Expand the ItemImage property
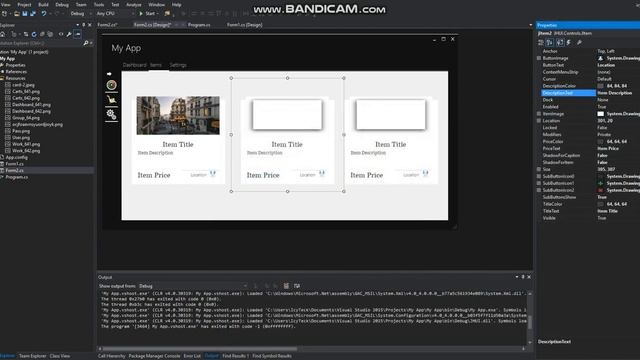The width and height of the screenshot is (640, 360). click(539, 114)
